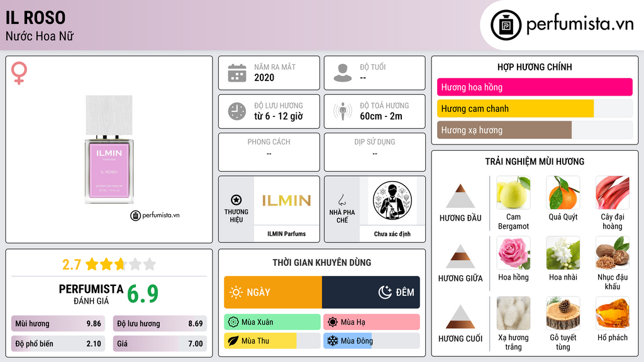
Task: Click the clock icon beside Độ lưu hương
Action: point(237,111)
